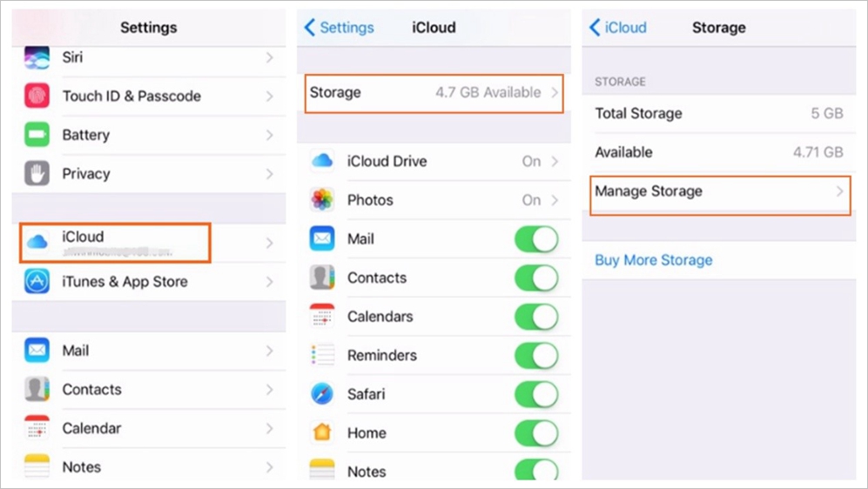This screenshot has height=489, width=868.
Task: Open Storage 4.7 GB Available row
Action: tap(434, 93)
